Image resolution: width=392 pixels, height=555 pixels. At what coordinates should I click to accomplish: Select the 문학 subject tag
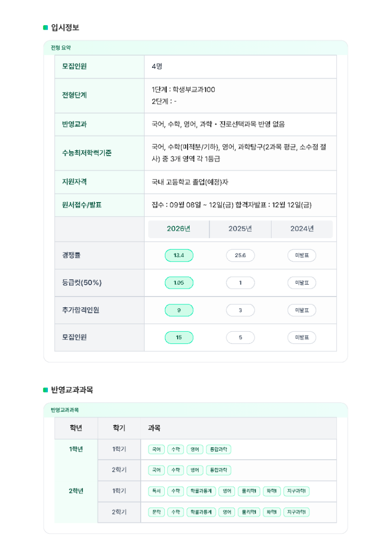pos(157,512)
